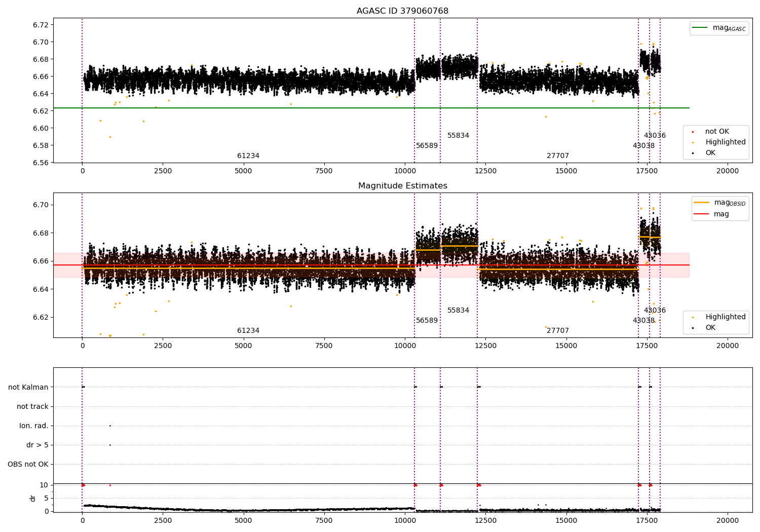The height and width of the screenshot is (532, 760).
Task: Click y-tick 6.70 on the middle plot
Action: pyautogui.click(x=41, y=205)
